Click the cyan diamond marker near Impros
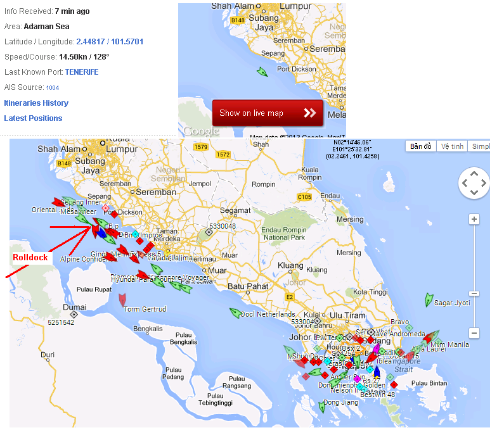Viewport: 504px width, 430px height. coord(136,234)
